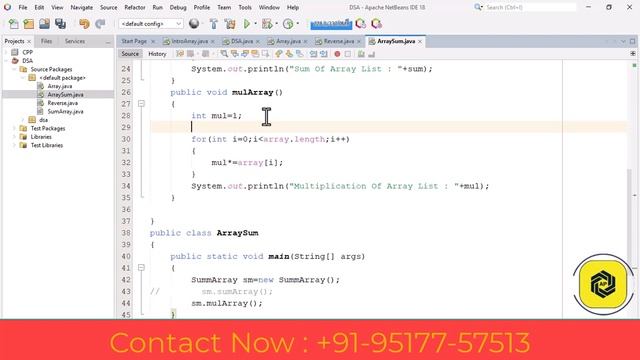Collapse code fold at line 41
Viewport: 640px width, 360px height.
(x=141, y=268)
